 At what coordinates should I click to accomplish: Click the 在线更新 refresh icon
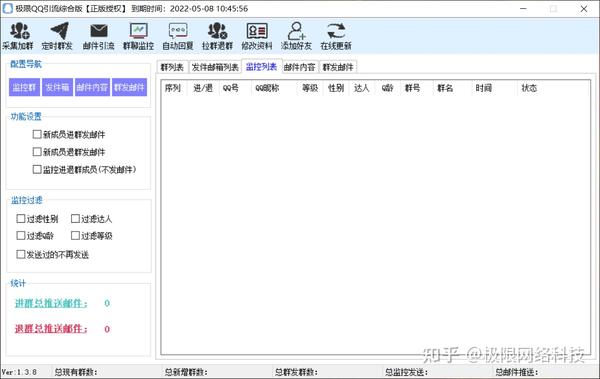[x=336, y=36]
